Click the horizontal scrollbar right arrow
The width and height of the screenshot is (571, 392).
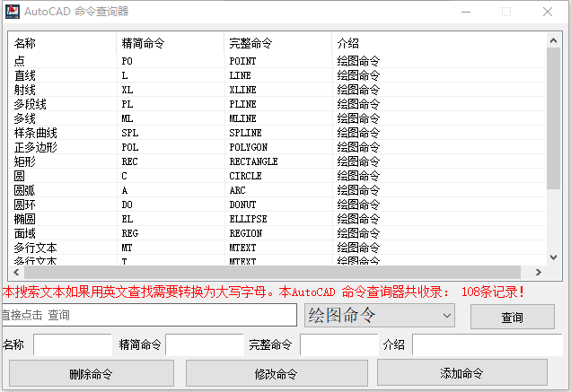tap(539, 274)
